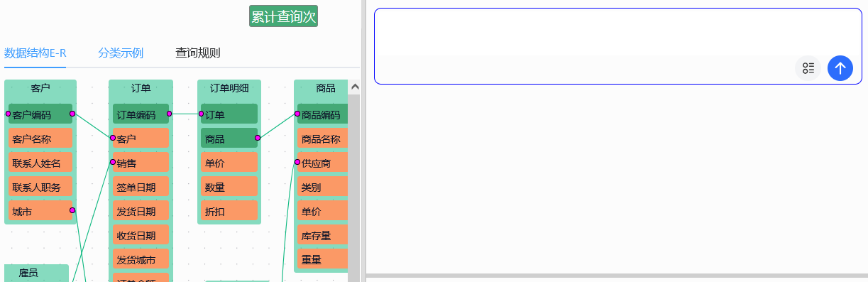Image resolution: width=868 pixels, height=282 pixels.
Task: Click the 发货城市 field
Action: pyautogui.click(x=141, y=259)
